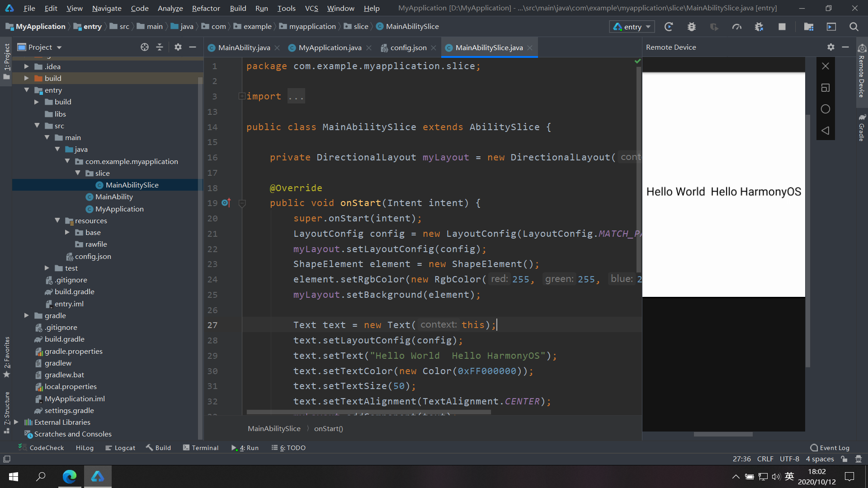This screenshot has width=868, height=488.
Task: Click the read-only lock icon in status bar
Action: [x=844, y=459]
